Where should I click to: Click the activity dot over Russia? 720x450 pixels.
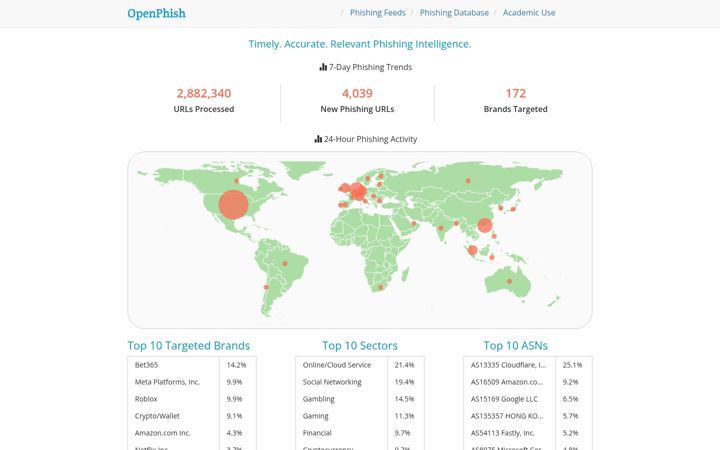468,180
